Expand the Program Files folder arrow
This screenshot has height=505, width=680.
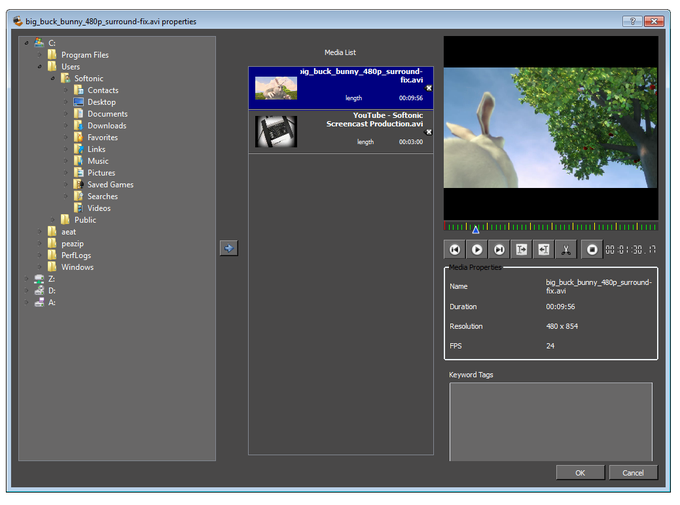39,55
